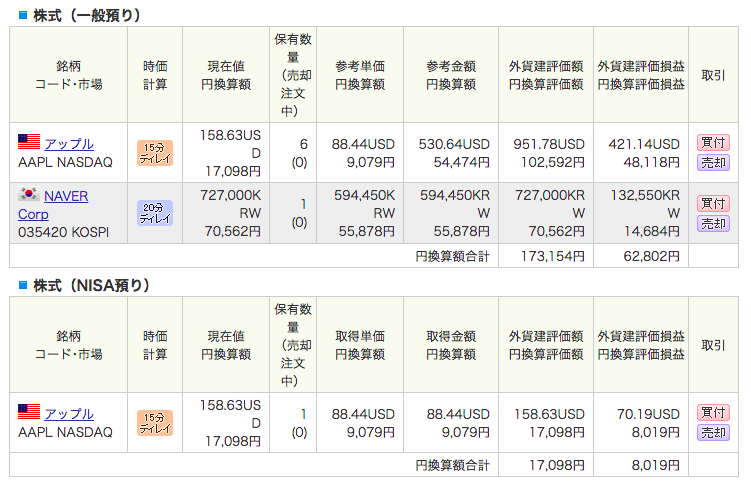The height and width of the screenshot is (492, 751).
Task: Select AAPL NASDAQ text in 一般預り table
Action: [x=65, y=162]
